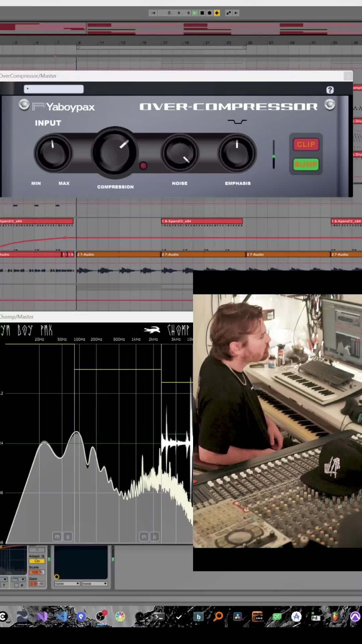Open the second 'none' dropdown

point(95,584)
